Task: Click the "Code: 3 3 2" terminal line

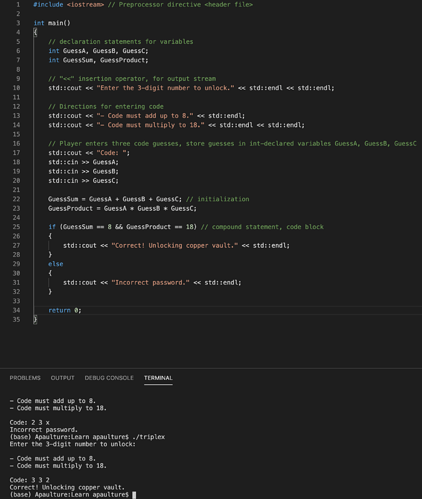Action: pos(29,480)
